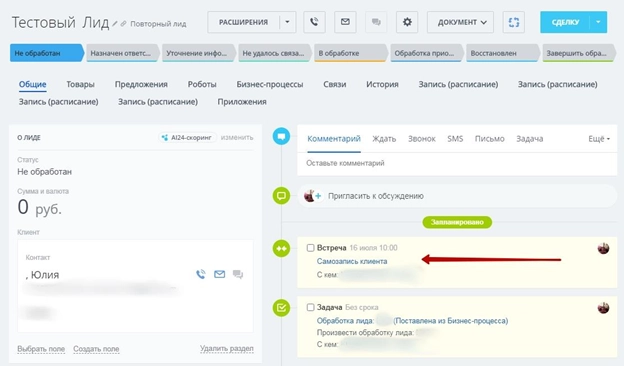Select the Ждать timeline tab
The image size is (624, 366).
coord(384,138)
